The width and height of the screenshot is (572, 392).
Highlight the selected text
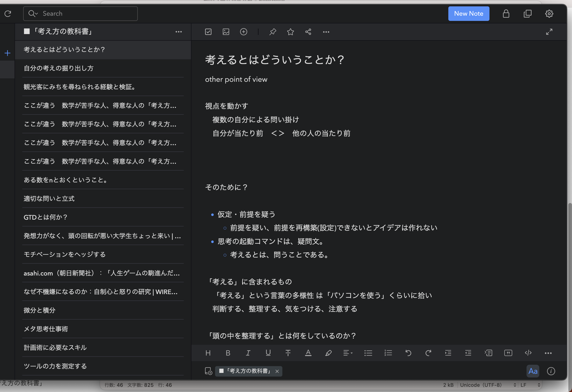click(328, 353)
